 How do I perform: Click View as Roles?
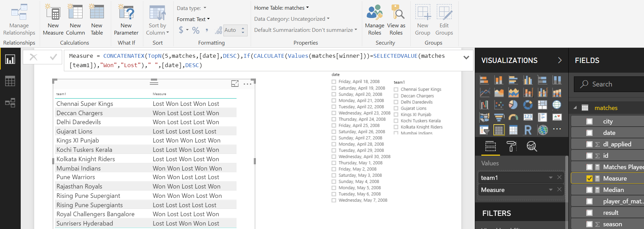[x=396, y=20]
